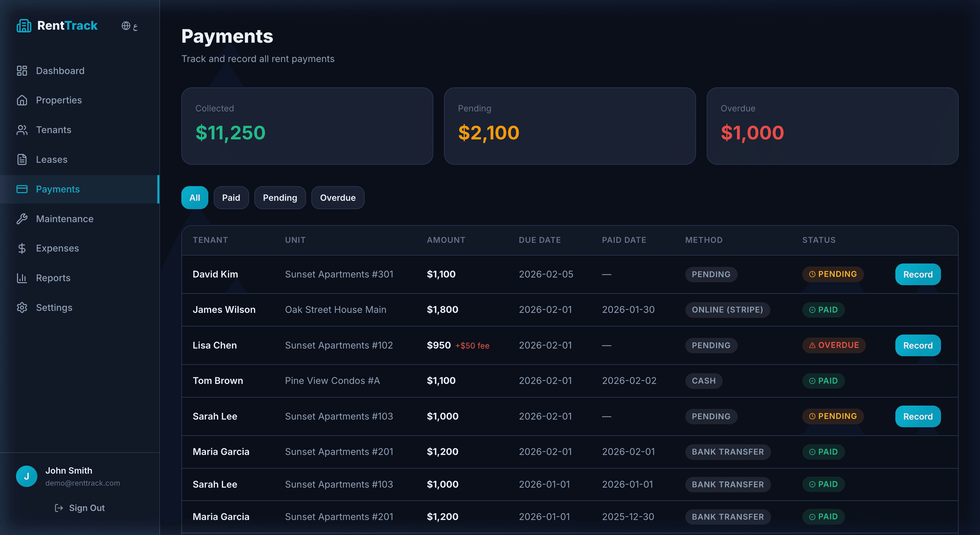Screen dimensions: 980x535
Task: Toggle the Pending payments filter
Action: pyautogui.click(x=280, y=198)
